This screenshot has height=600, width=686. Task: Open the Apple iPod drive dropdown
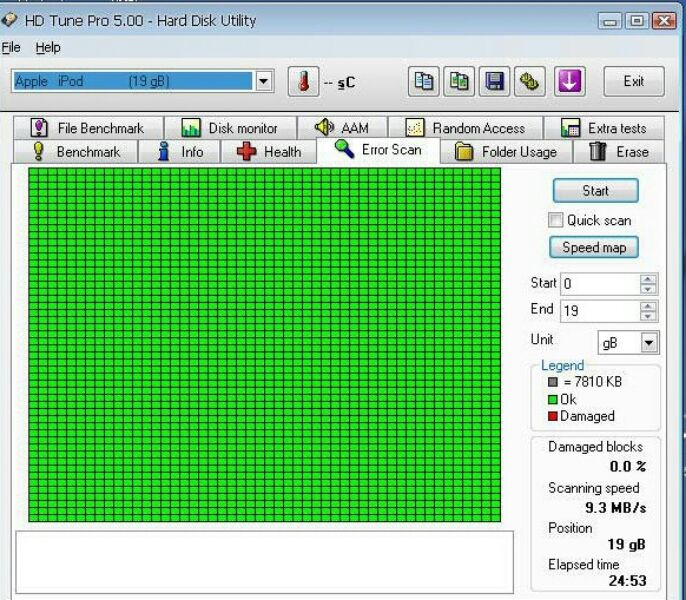(x=264, y=81)
